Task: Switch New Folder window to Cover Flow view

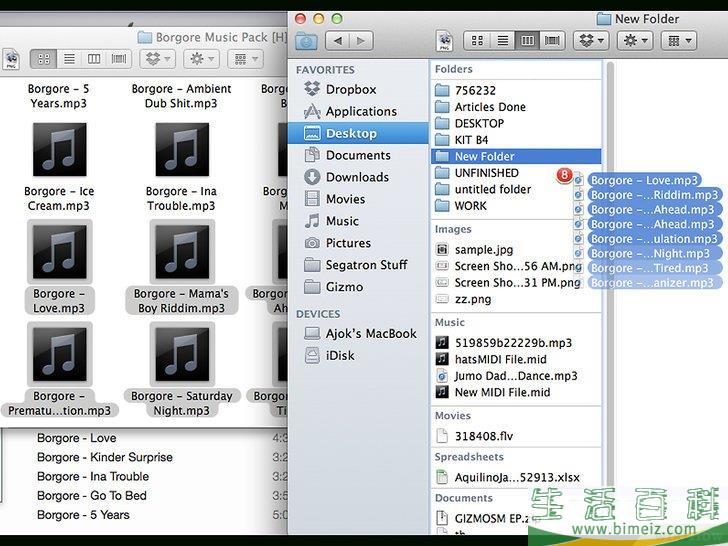Action: click(552, 41)
